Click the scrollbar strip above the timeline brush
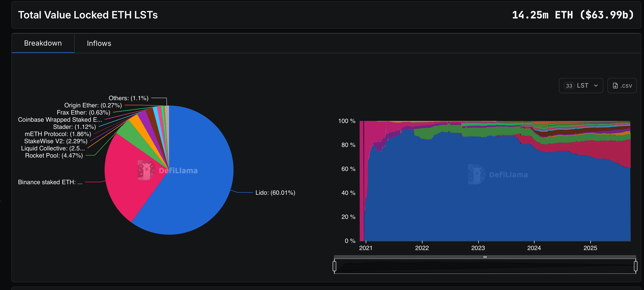The width and height of the screenshot is (644, 290). pyautogui.click(x=485, y=256)
